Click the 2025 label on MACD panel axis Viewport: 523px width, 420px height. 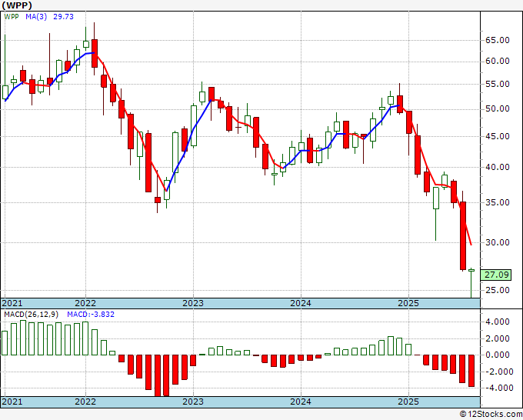pos(408,402)
